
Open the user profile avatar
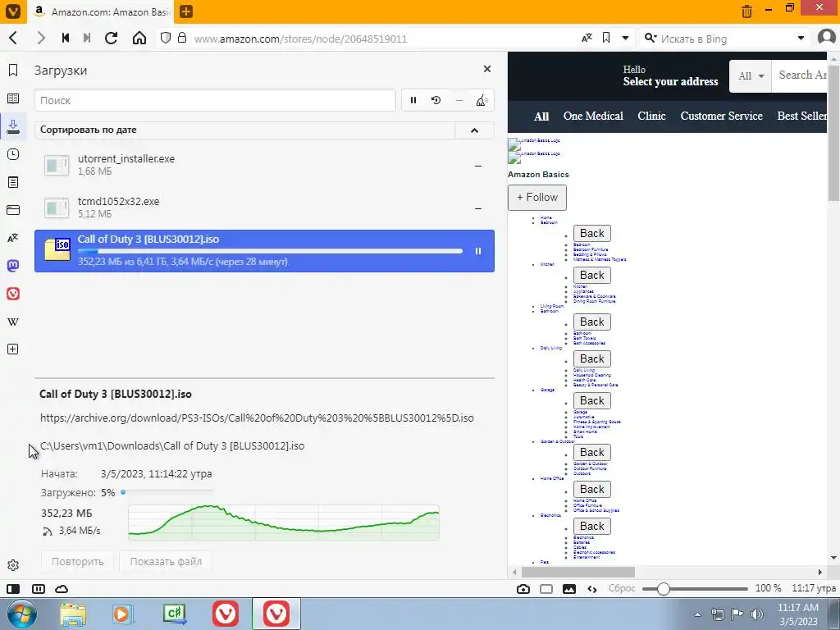[827, 38]
